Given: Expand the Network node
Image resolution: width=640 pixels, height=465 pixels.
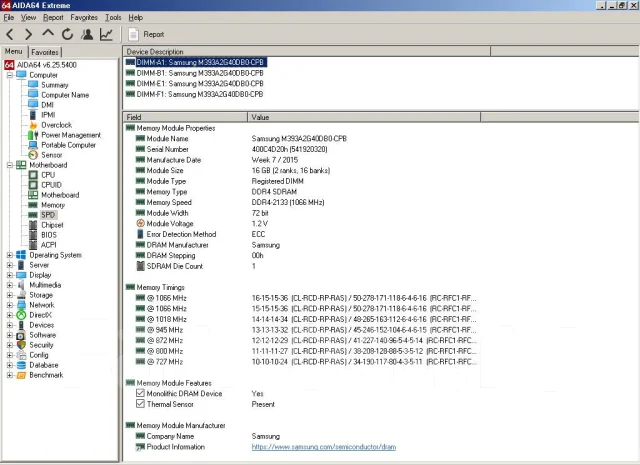Looking at the screenshot, I should (x=10, y=305).
